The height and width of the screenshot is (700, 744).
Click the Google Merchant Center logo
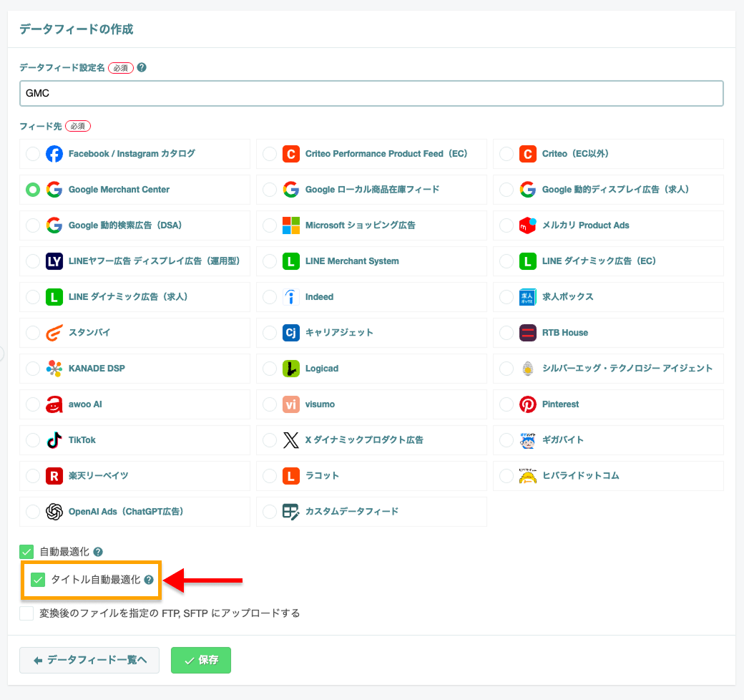[54, 190]
